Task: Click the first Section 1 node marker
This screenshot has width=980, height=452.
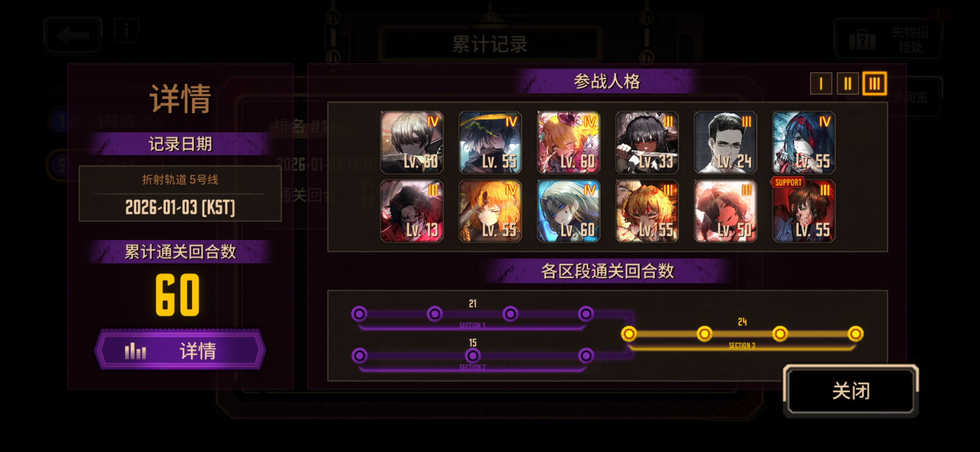Action: pyautogui.click(x=359, y=314)
